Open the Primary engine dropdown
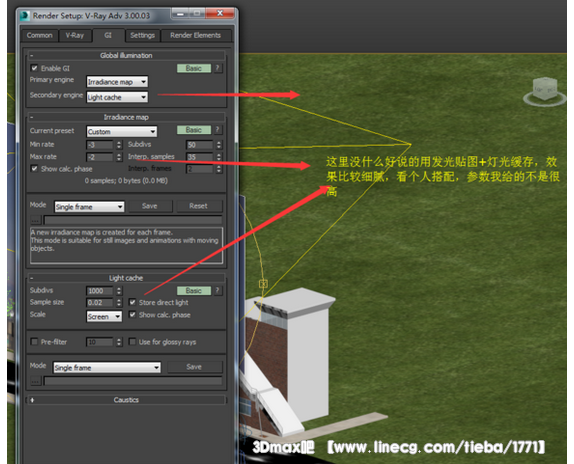 point(117,82)
